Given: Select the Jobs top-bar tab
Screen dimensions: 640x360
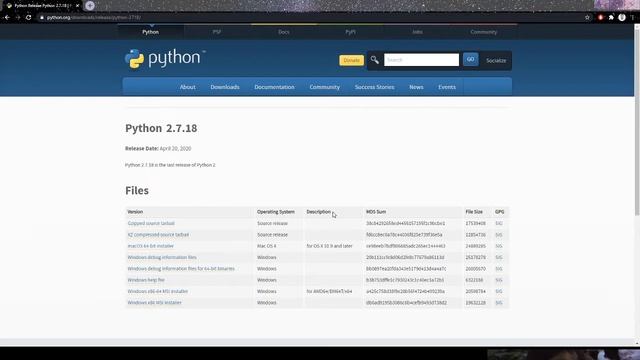Looking at the screenshot, I should pos(417,32).
